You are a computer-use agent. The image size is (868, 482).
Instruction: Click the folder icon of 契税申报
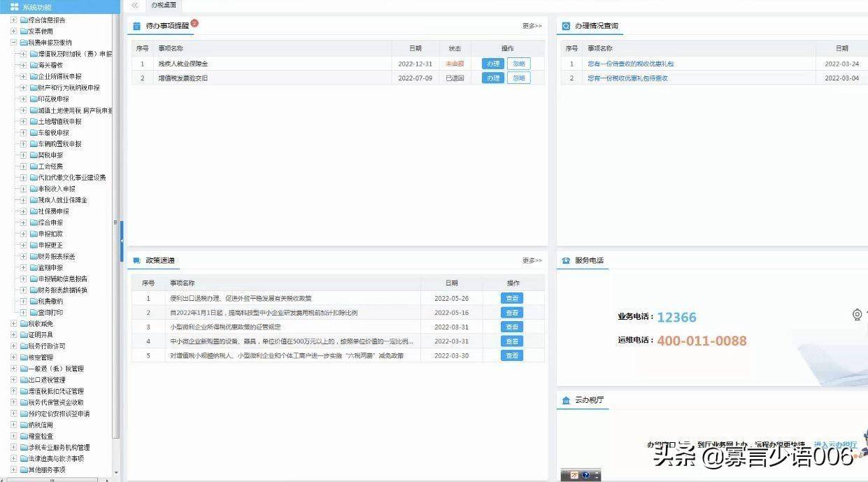click(34, 155)
